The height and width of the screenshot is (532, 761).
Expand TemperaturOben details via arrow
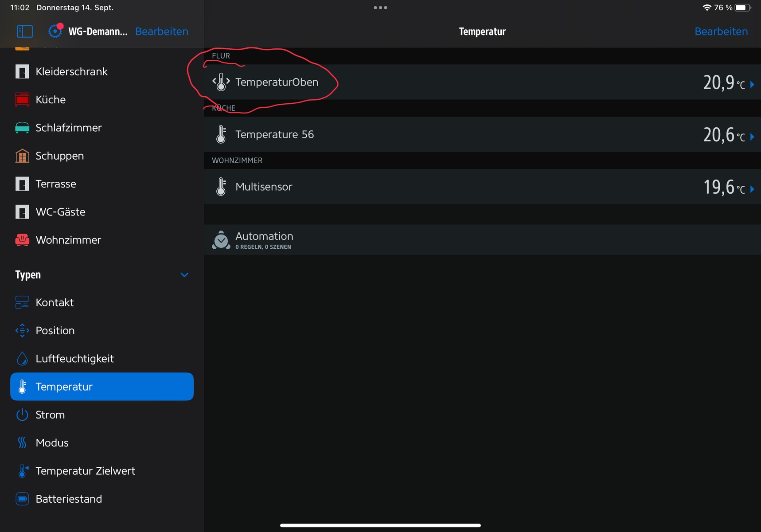click(x=752, y=84)
